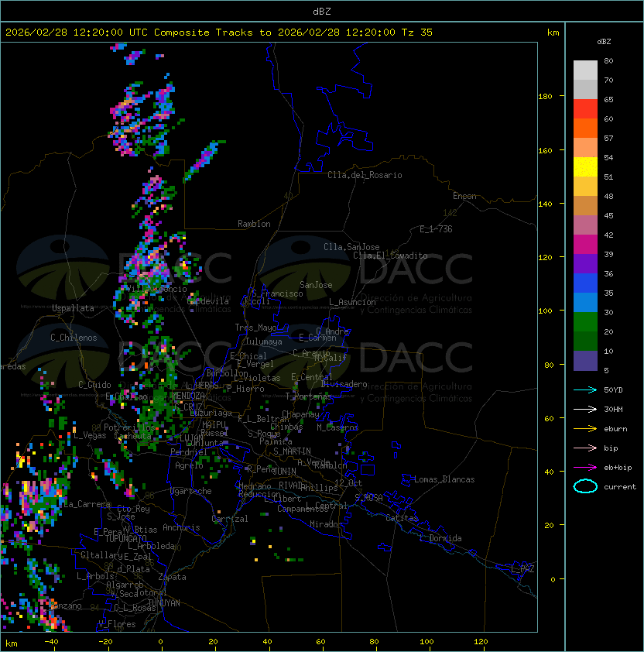This screenshot has width=644, height=652.
Task: Click the 'Clla.SanJose' map label
Action: pos(351,247)
